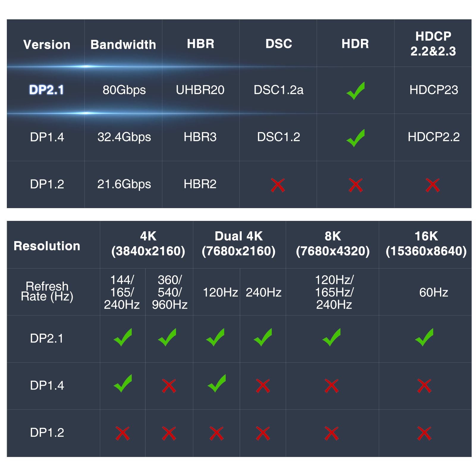Click the Resolution header cell
The height and width of the screenshot is (476, 476).
point(47,246)
